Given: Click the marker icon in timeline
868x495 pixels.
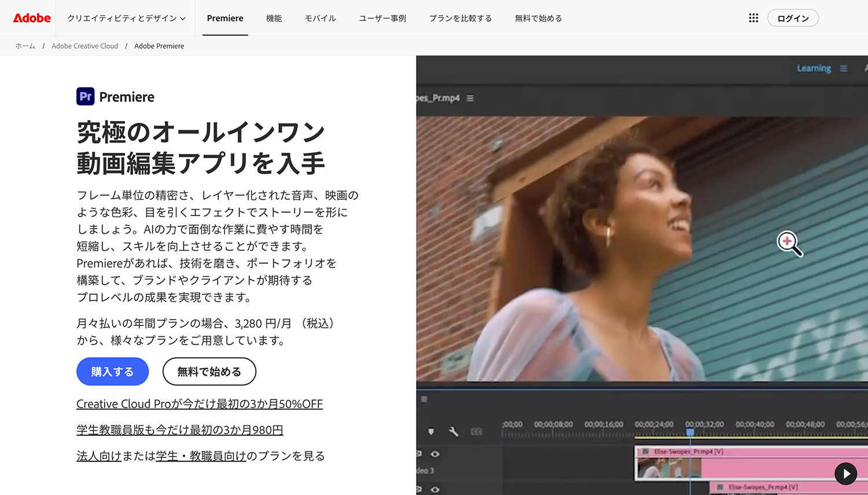Looking at the screenshot, I should click(431, 431).
